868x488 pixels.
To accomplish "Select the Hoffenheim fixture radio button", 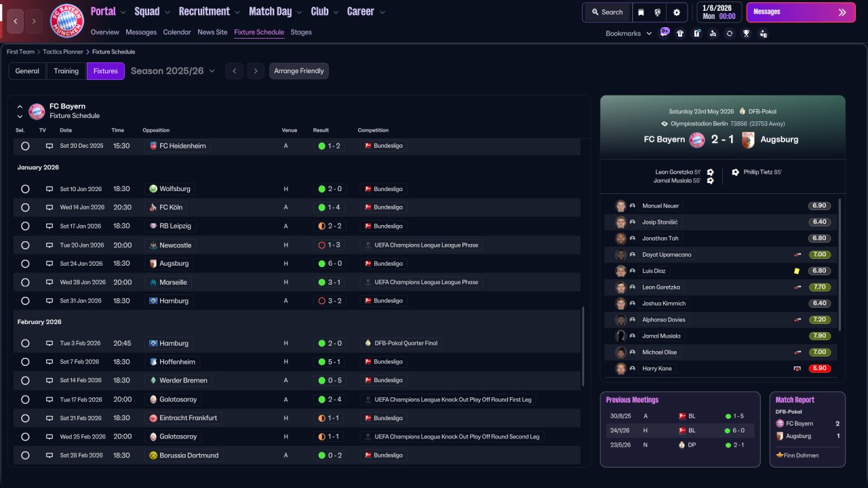I will (25, 362).
